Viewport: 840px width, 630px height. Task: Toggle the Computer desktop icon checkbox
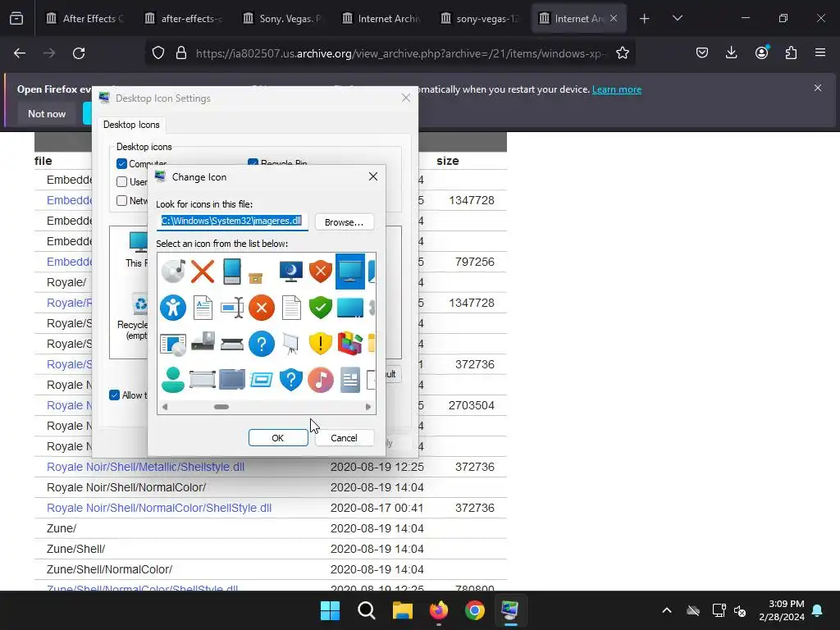121,163
